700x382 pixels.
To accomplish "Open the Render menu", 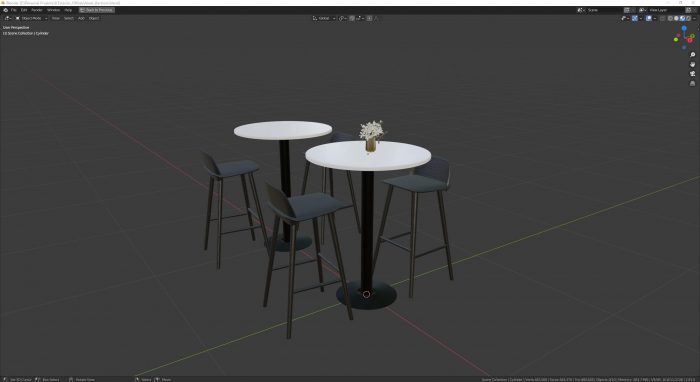I will [37, 10].
